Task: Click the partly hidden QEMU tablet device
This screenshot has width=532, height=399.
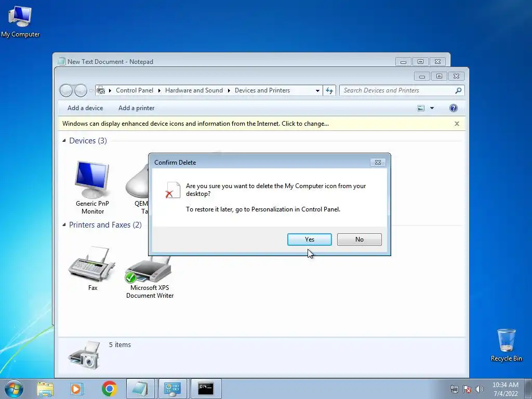Action: tap(137, 188)
